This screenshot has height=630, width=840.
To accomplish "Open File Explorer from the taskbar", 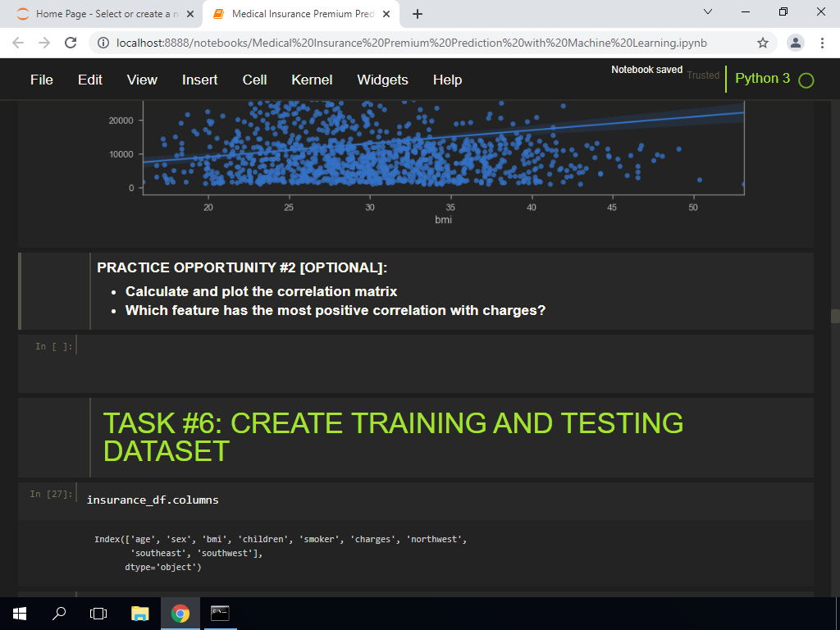I will [x=139, y=614].
